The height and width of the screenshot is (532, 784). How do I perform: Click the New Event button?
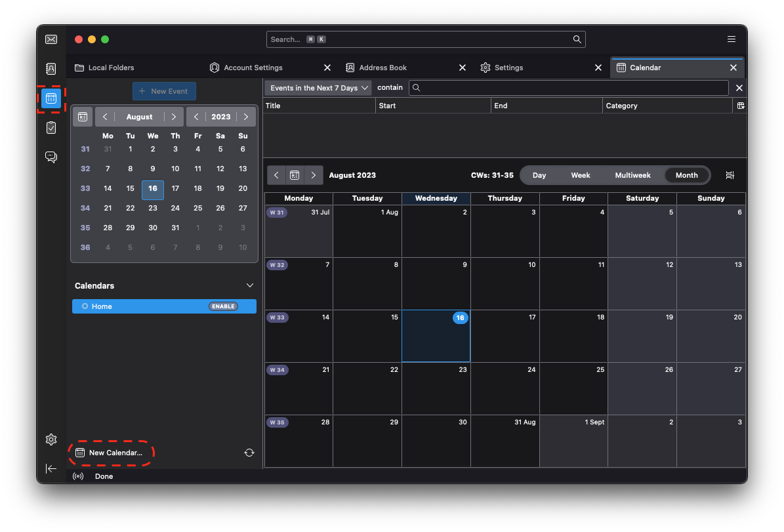click(x=164, y=91)
